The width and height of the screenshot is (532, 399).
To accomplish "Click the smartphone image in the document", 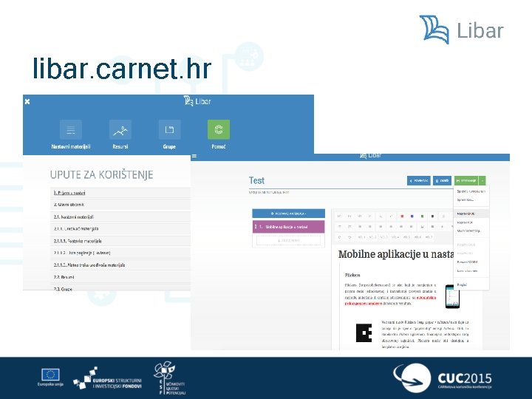I will [x=452, y=296].
